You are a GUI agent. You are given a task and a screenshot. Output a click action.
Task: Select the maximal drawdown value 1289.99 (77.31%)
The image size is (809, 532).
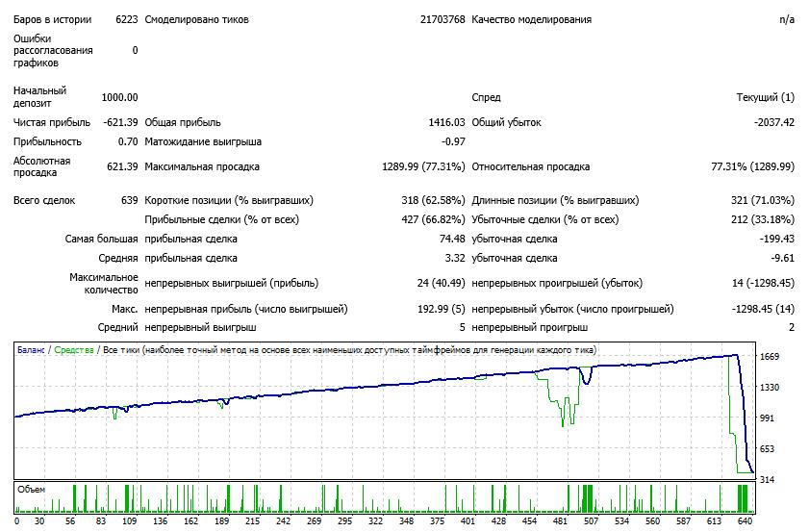423,167
